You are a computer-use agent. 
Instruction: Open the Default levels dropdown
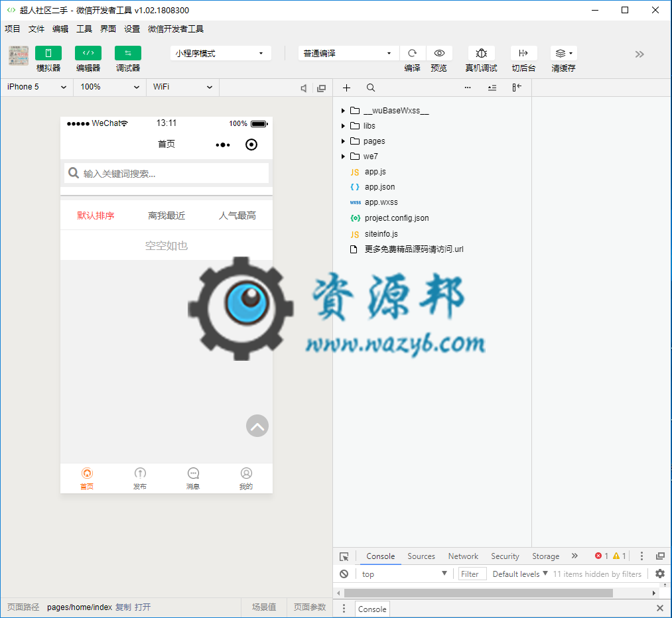[520, 574]
